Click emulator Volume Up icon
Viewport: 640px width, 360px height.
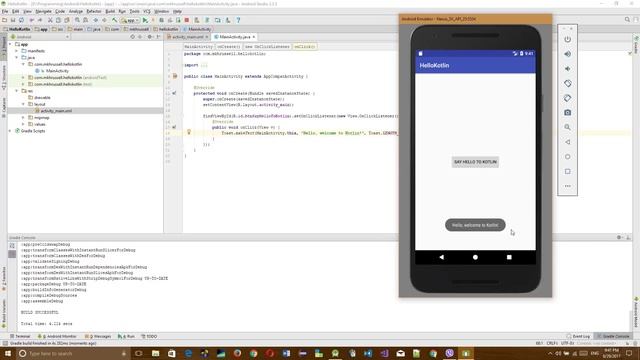567,54
